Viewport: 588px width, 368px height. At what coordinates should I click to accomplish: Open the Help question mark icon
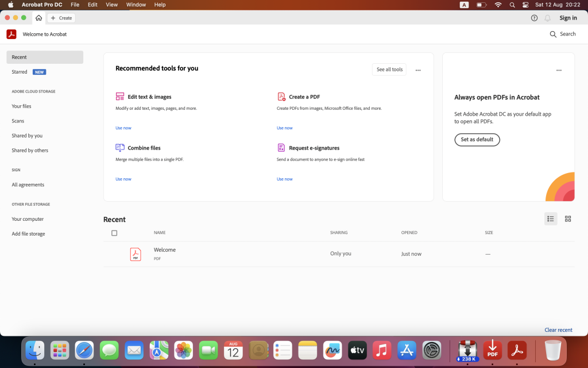pos(534,18)
